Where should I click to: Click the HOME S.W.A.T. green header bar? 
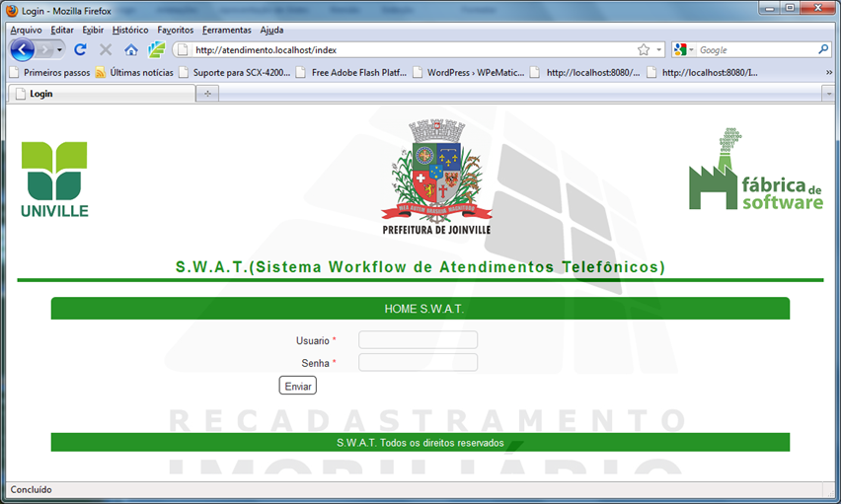(x=420, y=309)
